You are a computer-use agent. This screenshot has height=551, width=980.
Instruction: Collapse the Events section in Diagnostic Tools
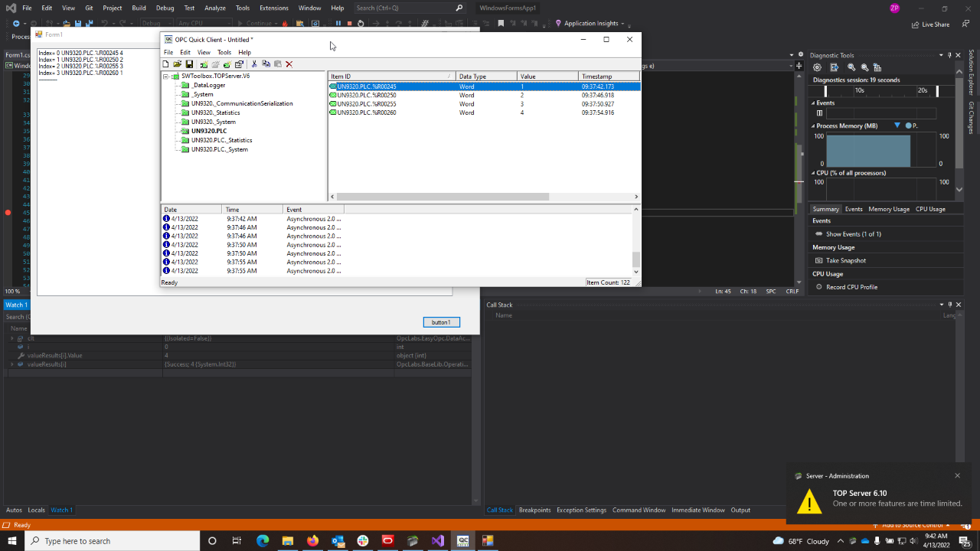[814, 103]
